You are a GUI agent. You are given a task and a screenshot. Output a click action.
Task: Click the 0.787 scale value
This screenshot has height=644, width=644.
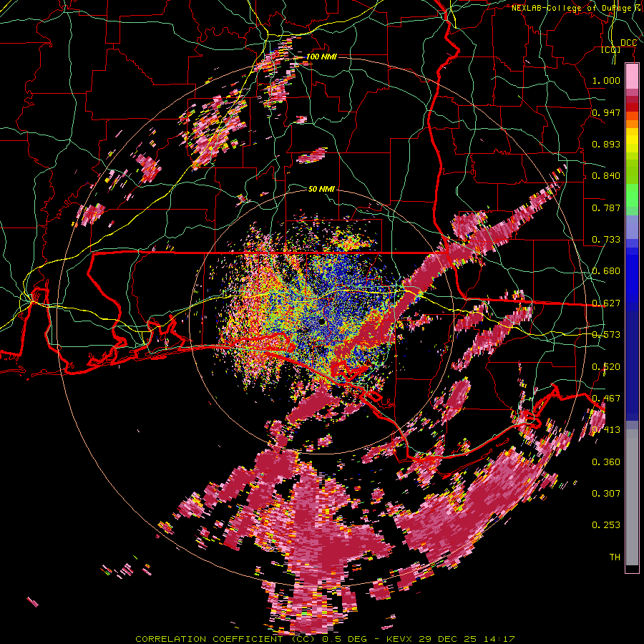606,208
